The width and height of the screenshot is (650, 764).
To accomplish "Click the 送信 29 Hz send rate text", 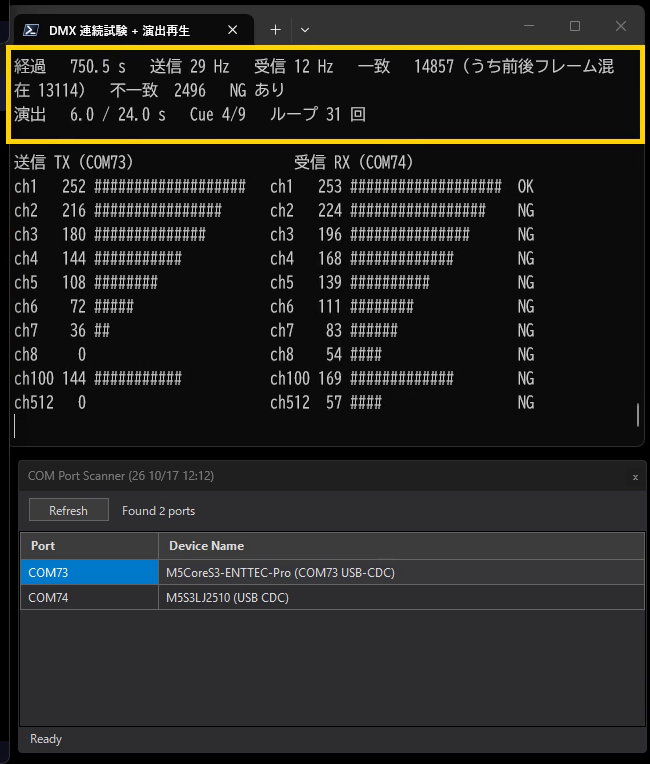I will click(190, 66).
